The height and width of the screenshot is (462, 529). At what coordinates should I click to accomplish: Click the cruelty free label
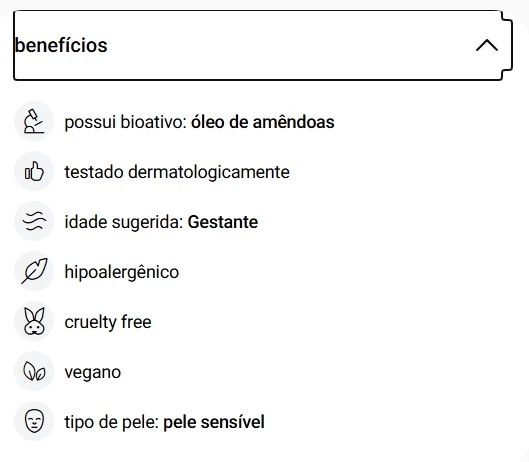[108, 322]
